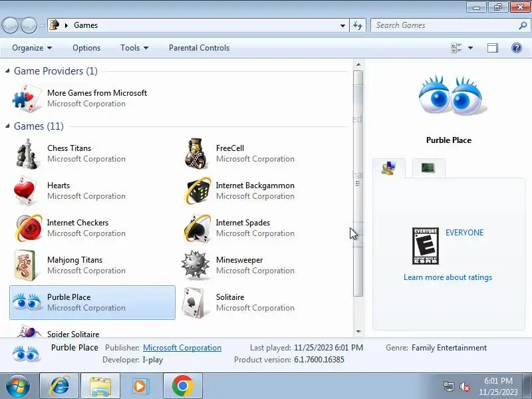Image resolution: width=532 pixels, height=399 pixels.
Task: Click the network tray icon
Action: [x=449, y=386]
